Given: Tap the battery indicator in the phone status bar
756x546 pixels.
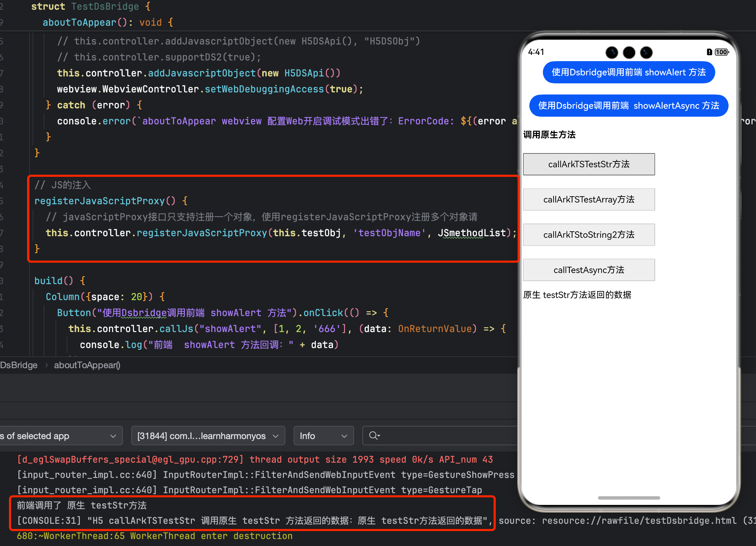Looking at the screenshot, I should pos(721,52).
